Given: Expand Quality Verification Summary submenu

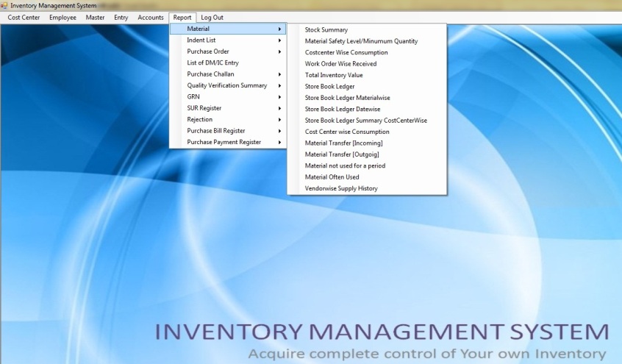Looking at the screenshot, I should [x=227, y=85].
